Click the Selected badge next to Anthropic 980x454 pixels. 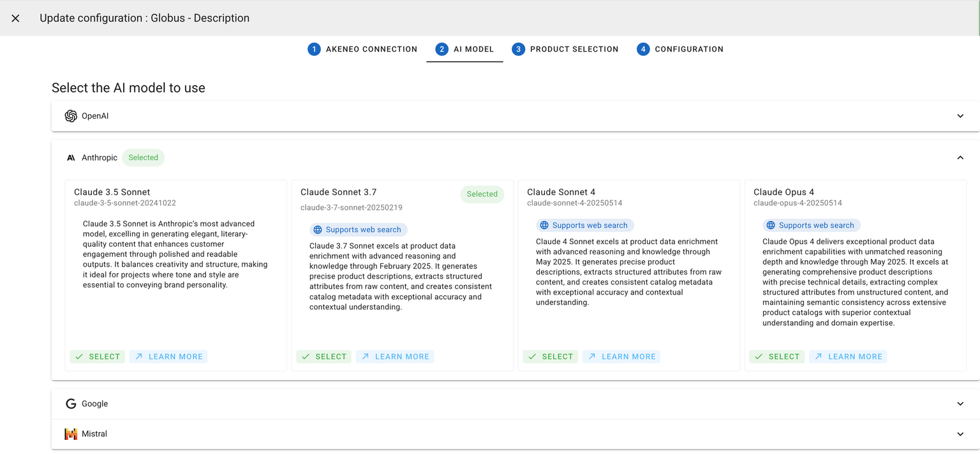click(x=143, y=157)
